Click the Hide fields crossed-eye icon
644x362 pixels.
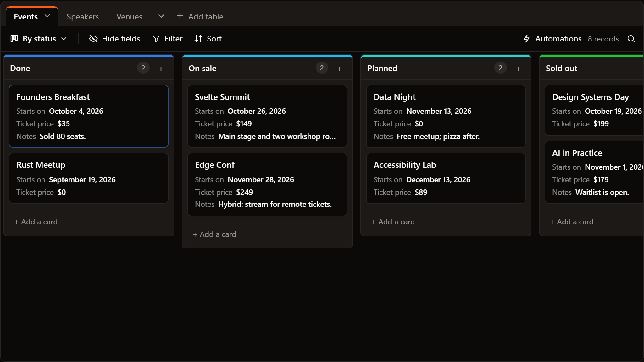coord(93,39)
